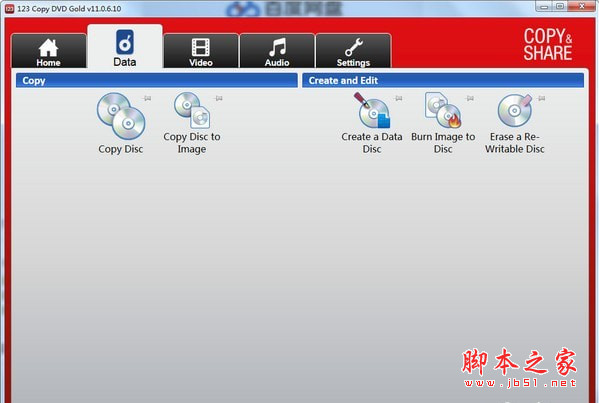Click the 'Copy Disc to Image' label

(192, 142)
